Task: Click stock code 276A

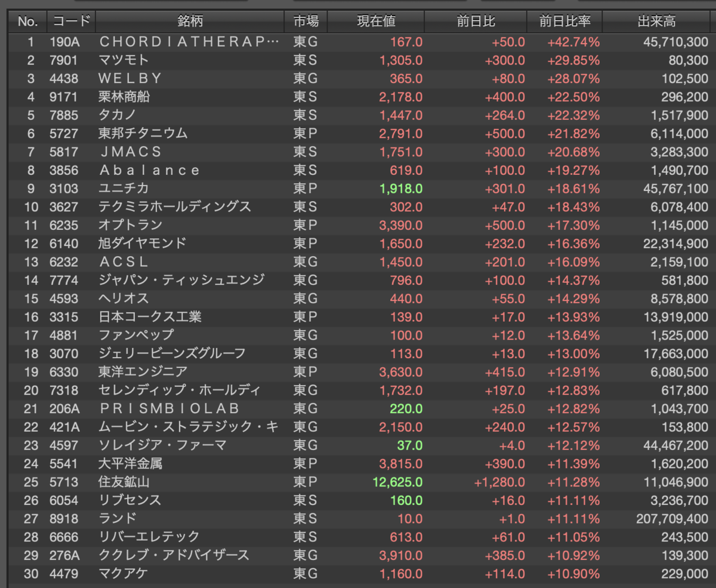Action: tap(64, 555)
